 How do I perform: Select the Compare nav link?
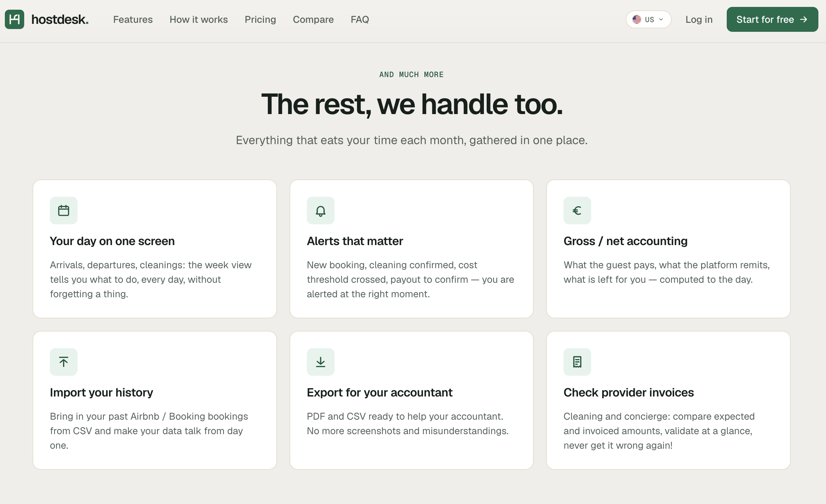[x=313, y=19]
